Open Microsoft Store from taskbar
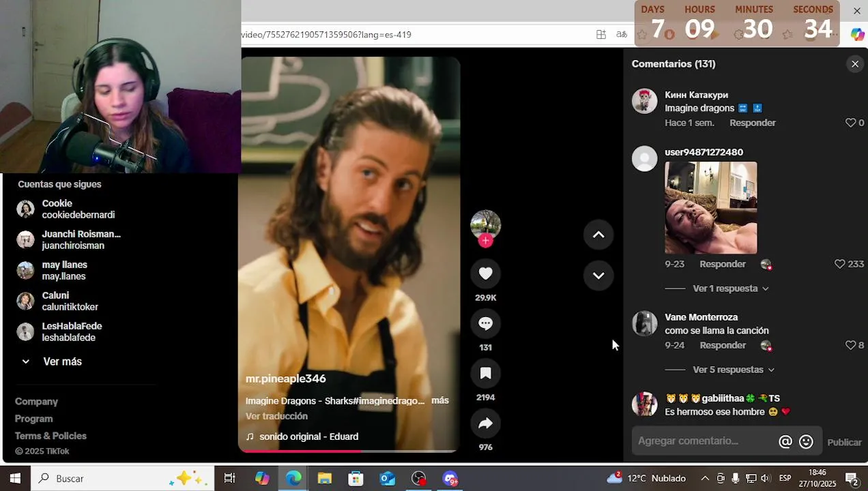The width and height of the screenshot is (868, 491). click(x=356, y=479)
